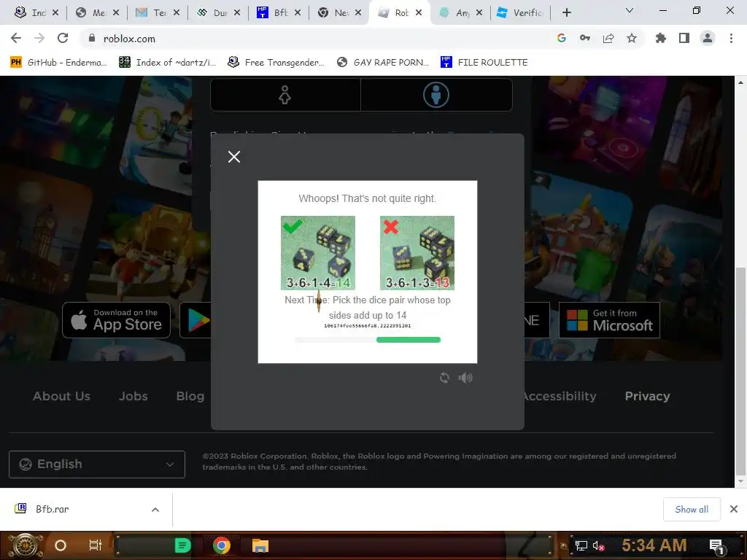Switch to the Verific tab

[x=520, y=13]
